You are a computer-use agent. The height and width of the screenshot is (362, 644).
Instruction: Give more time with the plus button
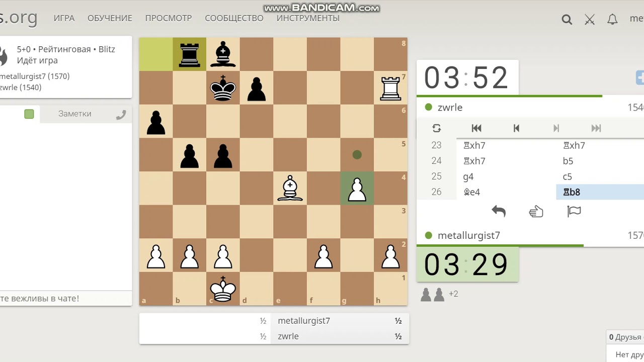coord(640,78)
